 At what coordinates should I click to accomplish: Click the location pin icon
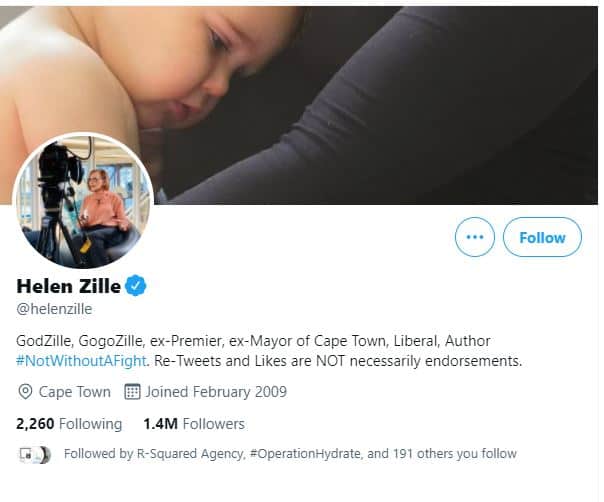(x=26, y=391)
